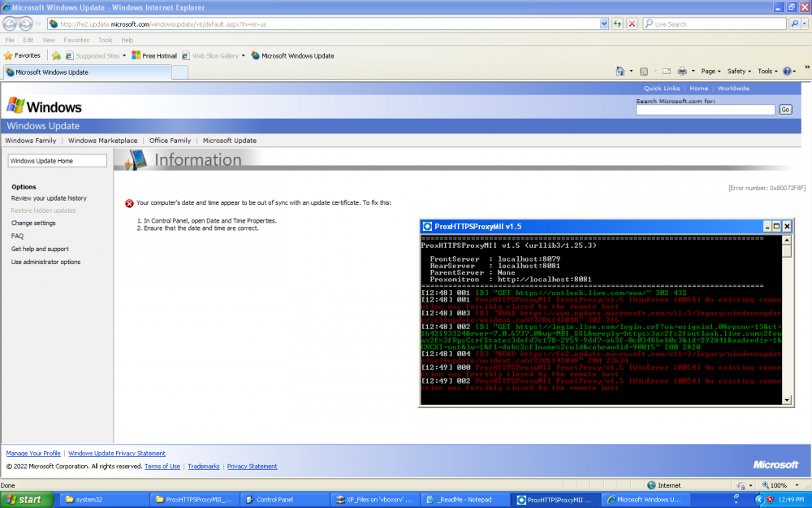Select the Microsoft Windows Update favorites entry
812x508 pixels.
(x=295, y=55)
